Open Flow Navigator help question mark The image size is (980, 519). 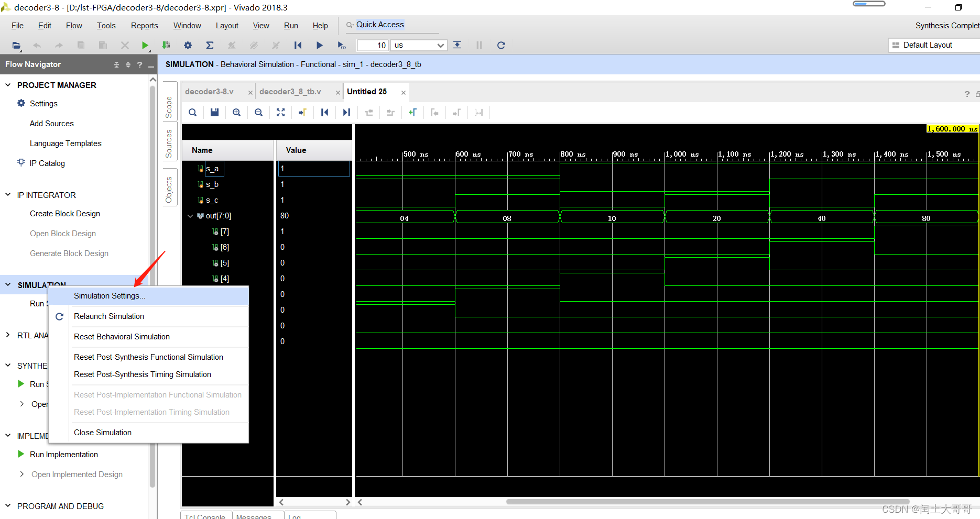pyautogui.click(x=139, y=64)
